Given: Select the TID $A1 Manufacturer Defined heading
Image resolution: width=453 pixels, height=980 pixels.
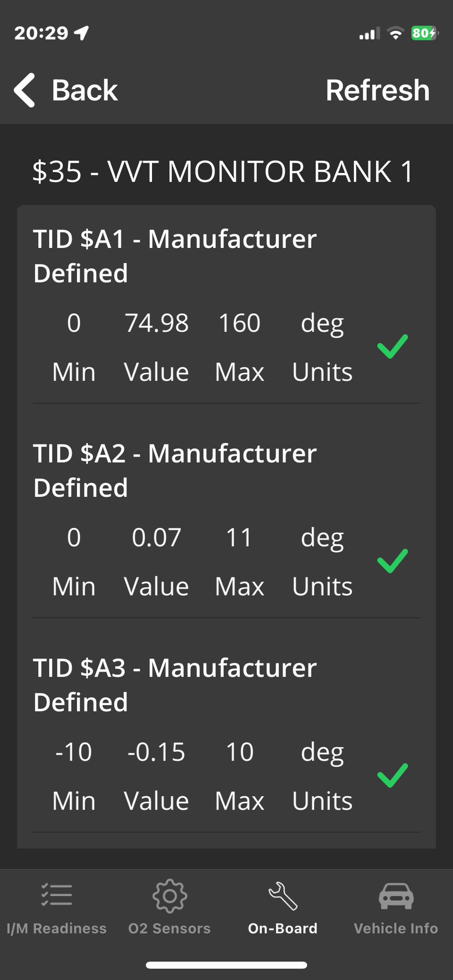Looking at the screenshot, I should [175, 256].
